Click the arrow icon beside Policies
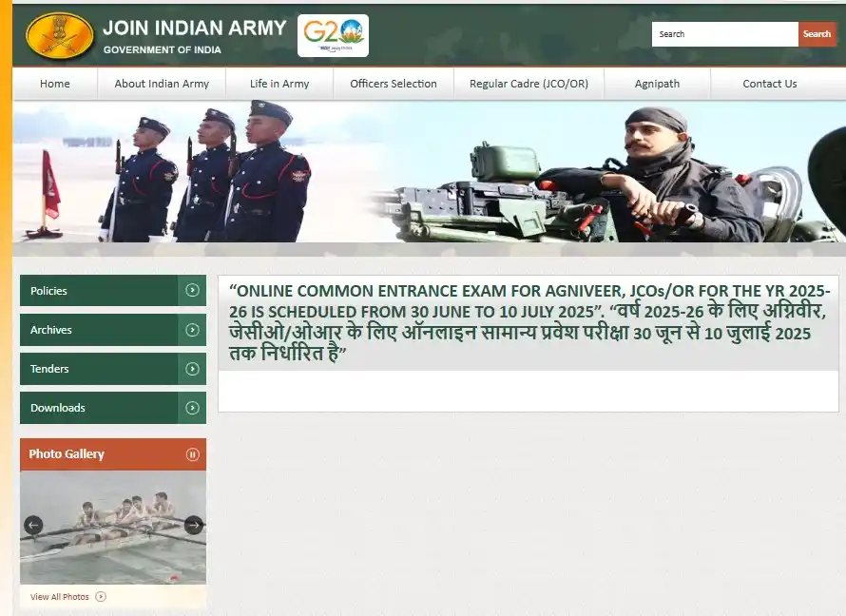Image resolution: width=846 pixels, height=616 pixels. tap(193, 291)
